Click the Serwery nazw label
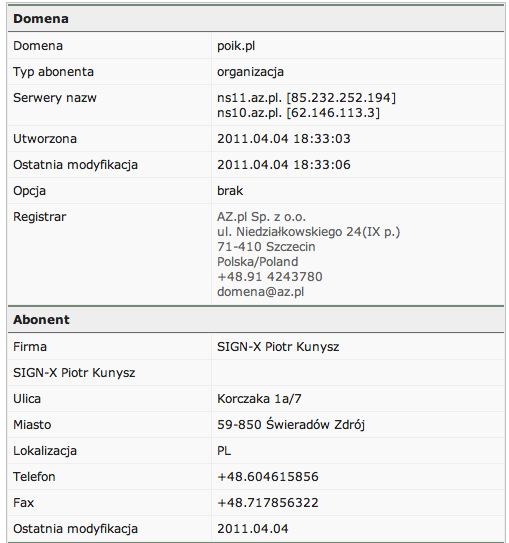Image resolution: width=509 pixels, height=543 pixels. tap(55, 98)
